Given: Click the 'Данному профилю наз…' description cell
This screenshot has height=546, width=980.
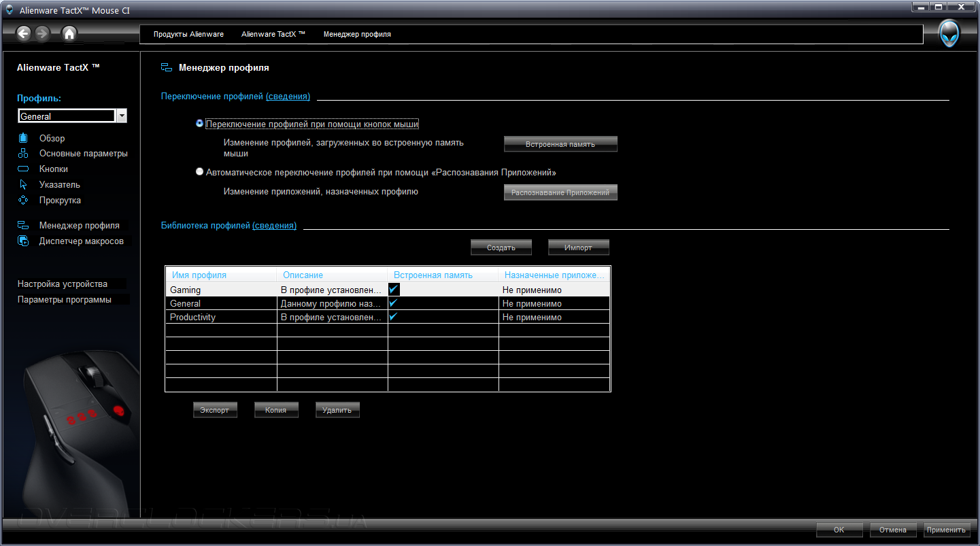Looking at the screenshot, I should coord(333,303).
